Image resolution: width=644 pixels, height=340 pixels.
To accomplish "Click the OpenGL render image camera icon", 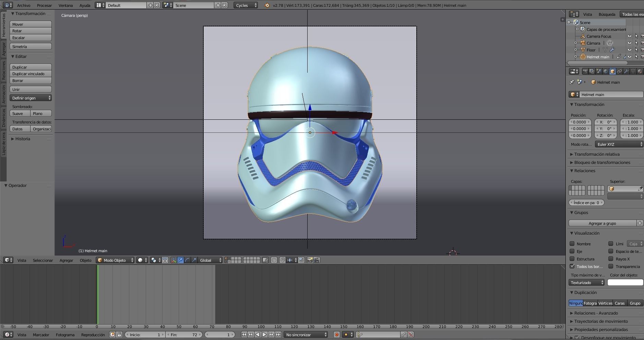I will (310, 260).
